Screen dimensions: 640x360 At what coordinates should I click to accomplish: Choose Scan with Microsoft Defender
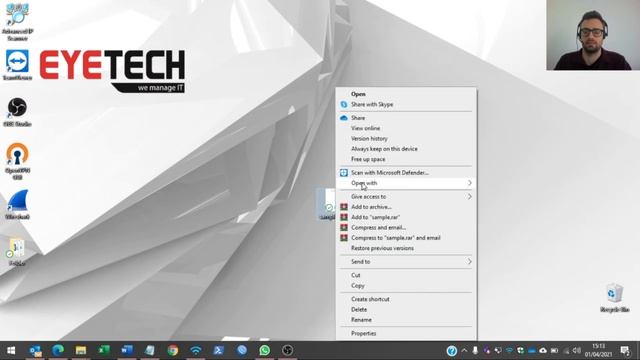406,173
